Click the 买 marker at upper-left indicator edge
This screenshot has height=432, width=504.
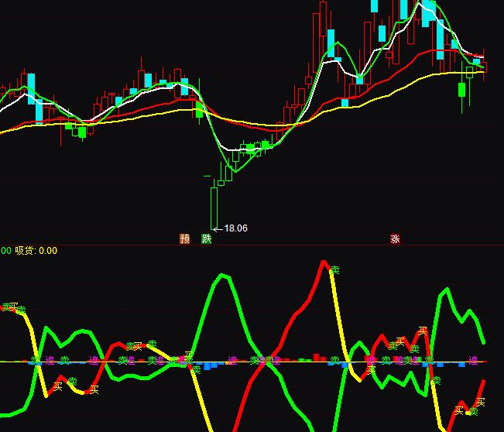pos(13,307)
